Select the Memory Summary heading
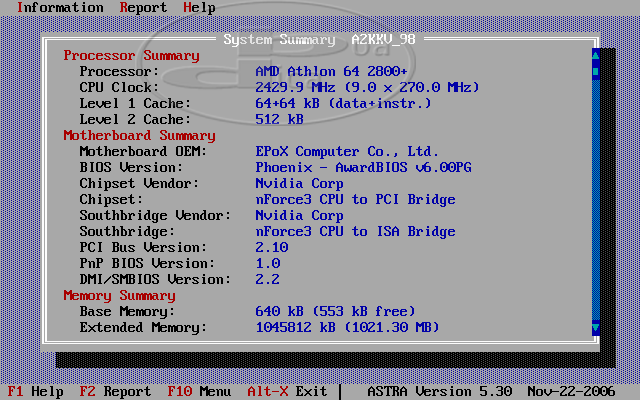 pyautogui.click(x=119, y=296)
